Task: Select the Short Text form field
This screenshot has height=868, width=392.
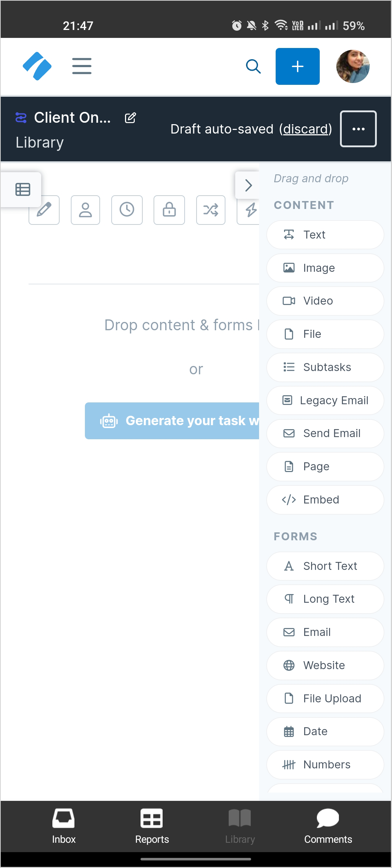Action: [325, 566]
